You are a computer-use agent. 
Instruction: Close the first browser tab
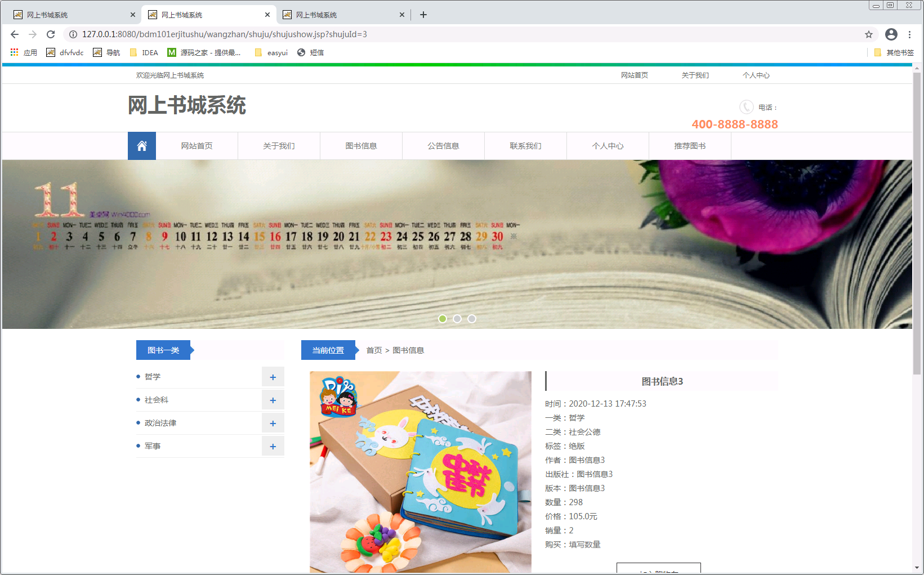tap(133, 15)
